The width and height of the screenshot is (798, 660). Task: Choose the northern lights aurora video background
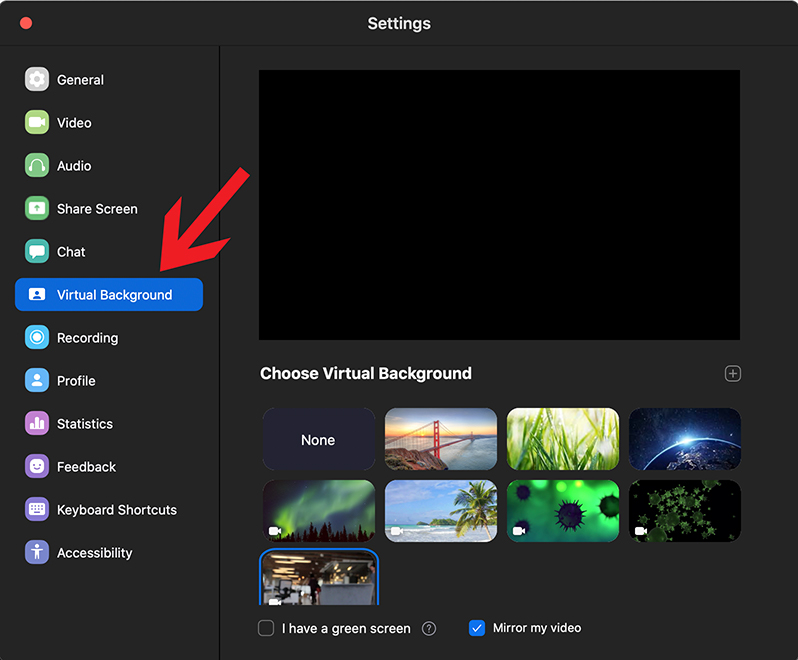(318, 511)
